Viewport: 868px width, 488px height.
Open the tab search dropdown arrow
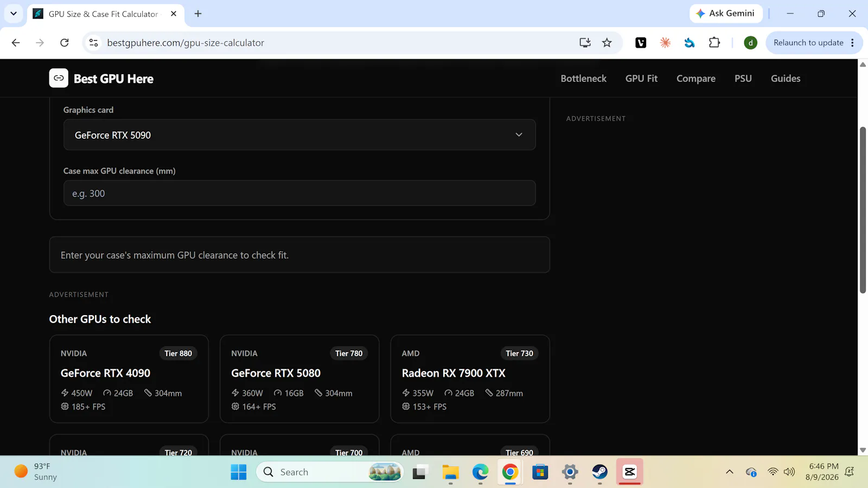pos(14,14)
